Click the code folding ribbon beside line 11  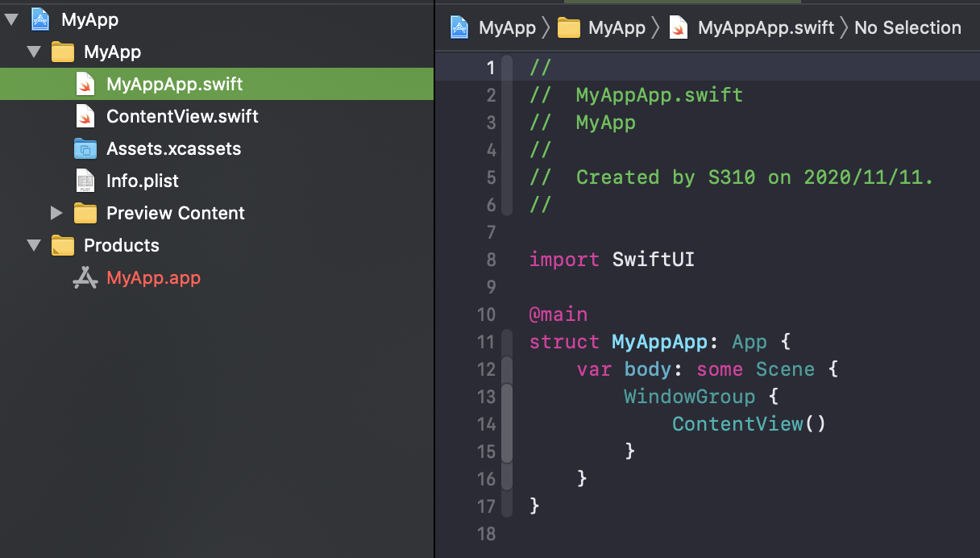pyautogui.click(x=507, y=342)
